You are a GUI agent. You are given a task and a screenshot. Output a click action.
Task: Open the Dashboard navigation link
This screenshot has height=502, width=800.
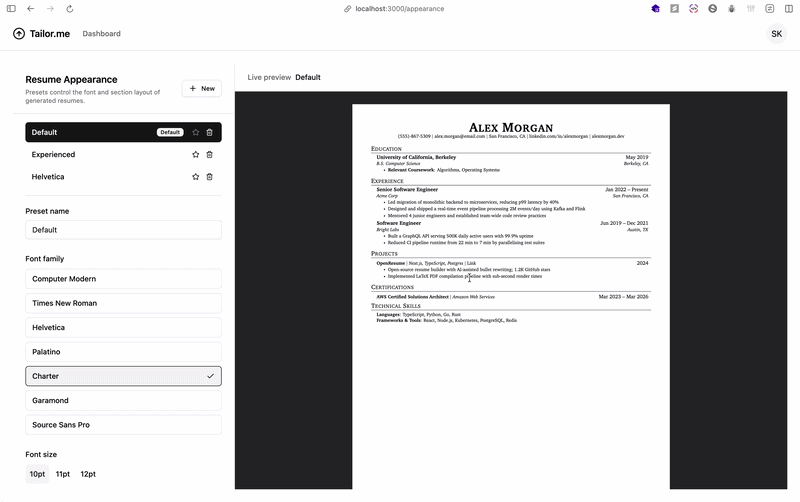pyautogui.click(x=102, y=34)
